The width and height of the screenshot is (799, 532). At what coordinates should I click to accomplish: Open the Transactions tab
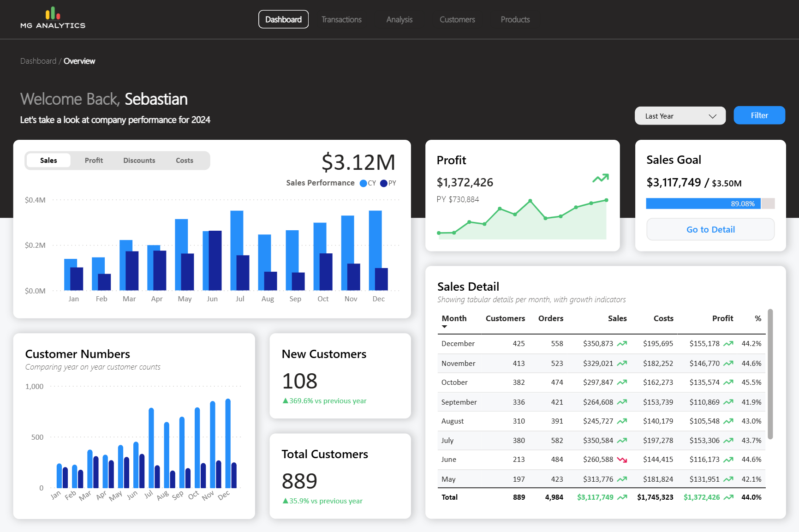pos(341,19)
